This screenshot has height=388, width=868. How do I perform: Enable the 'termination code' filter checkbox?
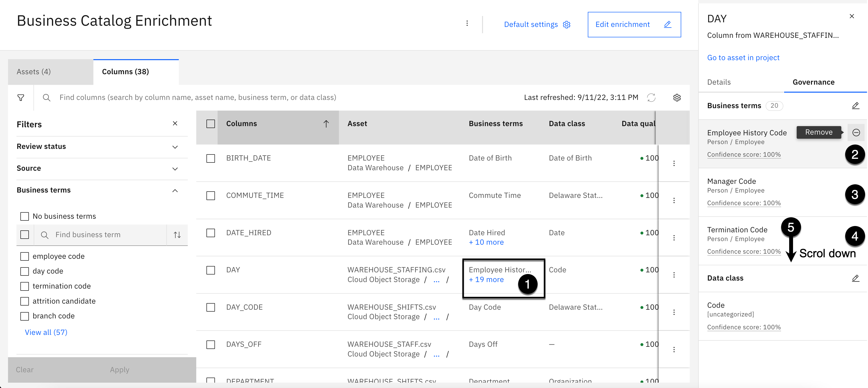coord(25,286)
